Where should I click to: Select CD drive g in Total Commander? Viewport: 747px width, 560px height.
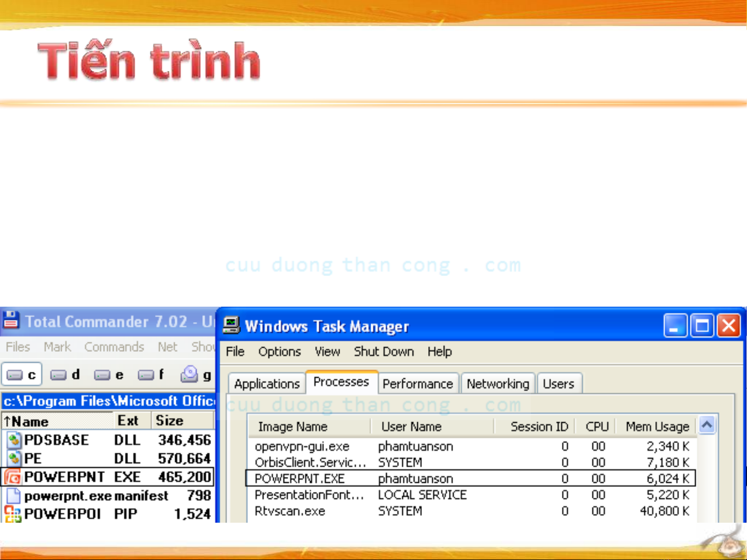point(196,375)
